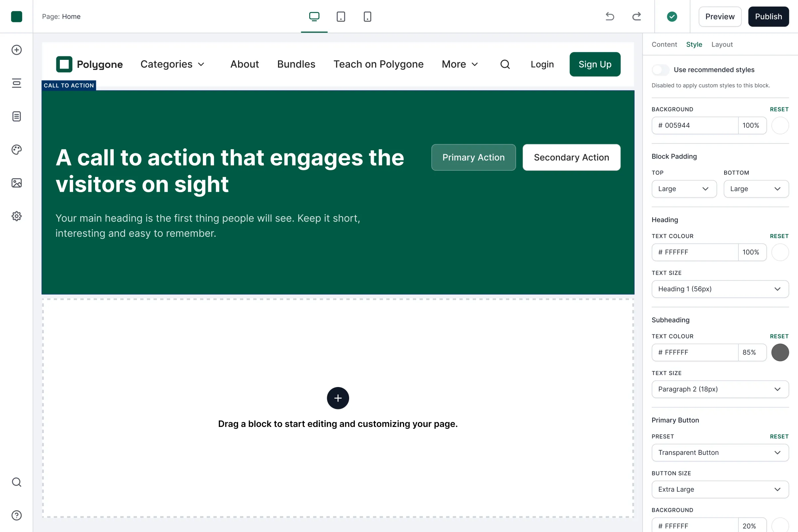Switch to desktop preview icon
This screenshot has width=798, height=532.
[x=314, y=16]
